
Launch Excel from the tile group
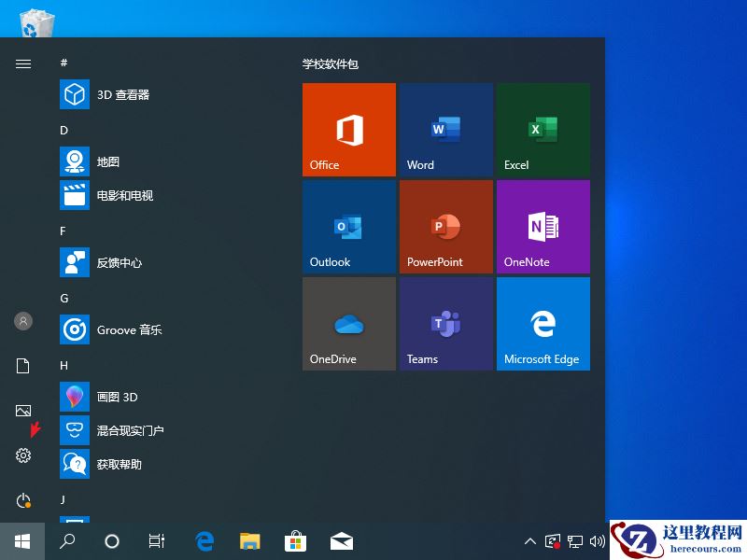pyautogui.click(x=543, y=129)
